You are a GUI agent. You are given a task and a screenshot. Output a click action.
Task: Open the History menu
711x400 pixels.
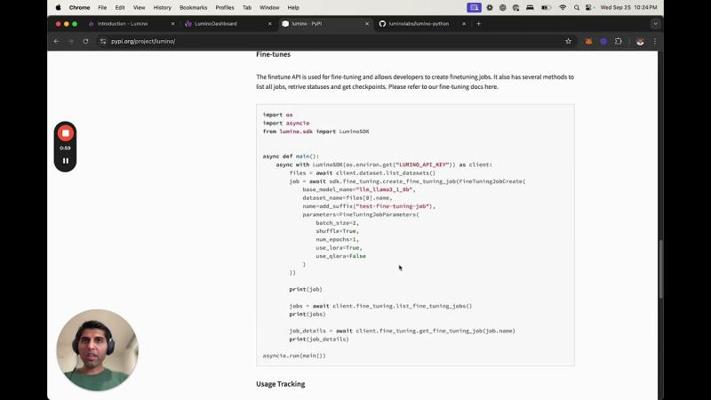(x=162, y=7)
